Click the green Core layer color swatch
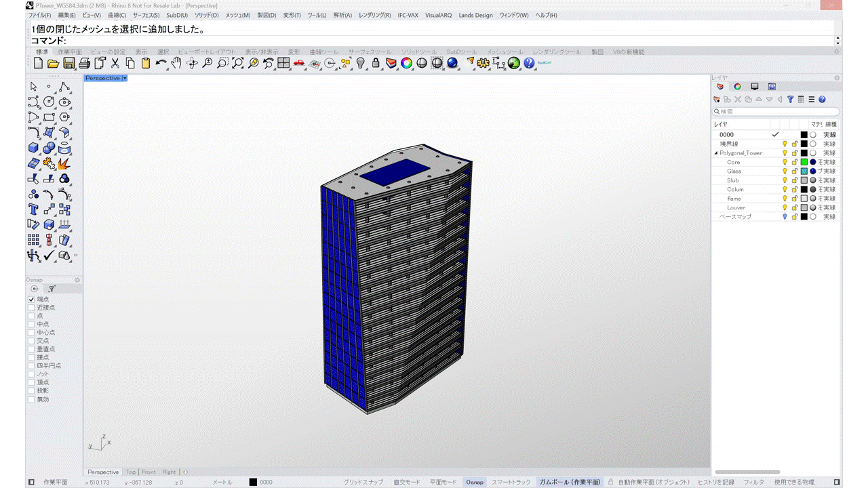This screenshot has width=868, height=488. 804,163
